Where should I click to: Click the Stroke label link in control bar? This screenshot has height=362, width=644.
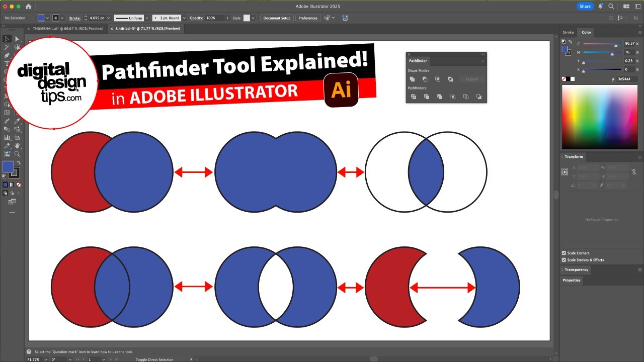(x=74, y=18)
